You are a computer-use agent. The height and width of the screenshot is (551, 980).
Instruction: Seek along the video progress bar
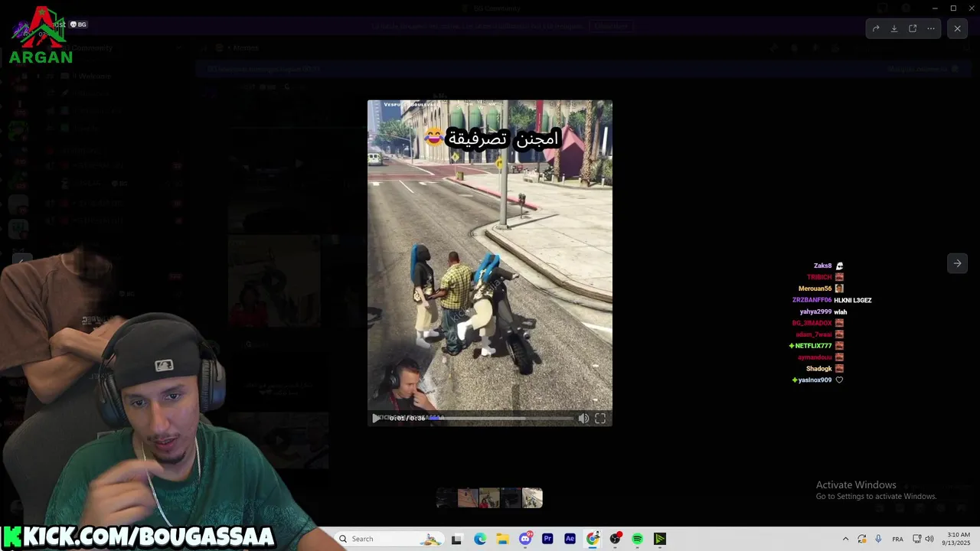[501, 419]
